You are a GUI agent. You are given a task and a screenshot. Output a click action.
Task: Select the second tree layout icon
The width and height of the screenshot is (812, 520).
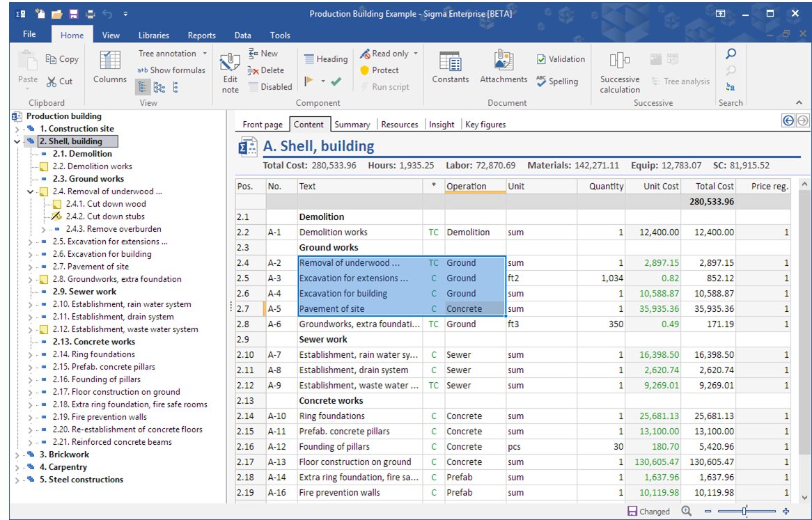159,87
